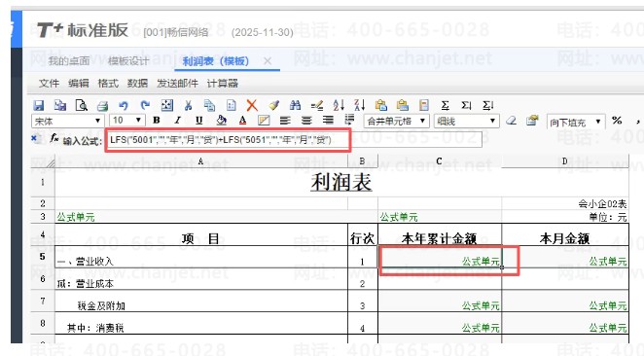Click the Cut scissors icon

(188, 106)
